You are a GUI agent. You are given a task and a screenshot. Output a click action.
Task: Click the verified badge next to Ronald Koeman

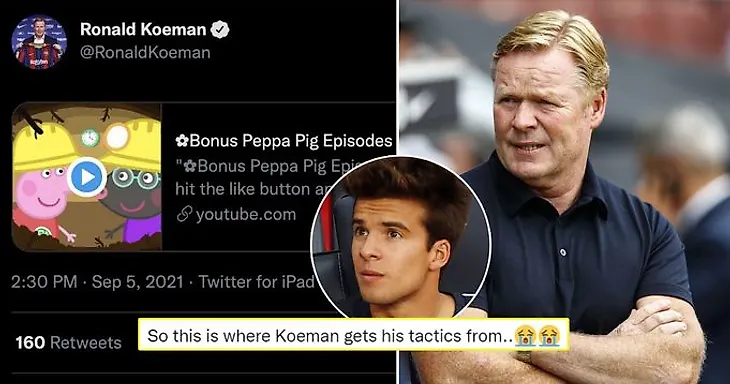220,30
